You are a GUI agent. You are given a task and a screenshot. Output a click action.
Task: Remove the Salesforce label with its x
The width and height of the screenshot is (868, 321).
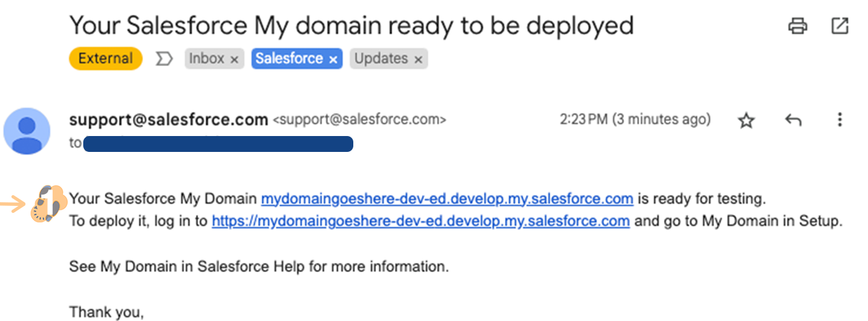pyautogui.click(x=333, y=59)
